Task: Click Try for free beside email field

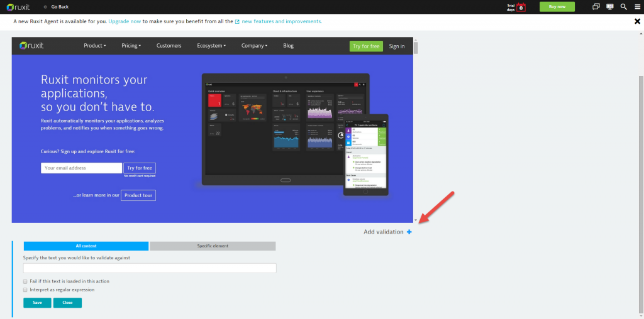Action: click(x=140, y=168)
